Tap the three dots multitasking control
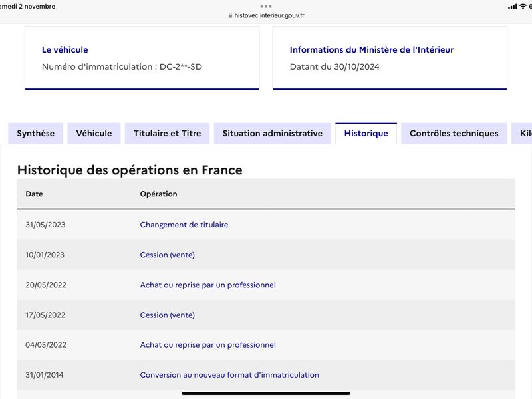 (266, 6)
